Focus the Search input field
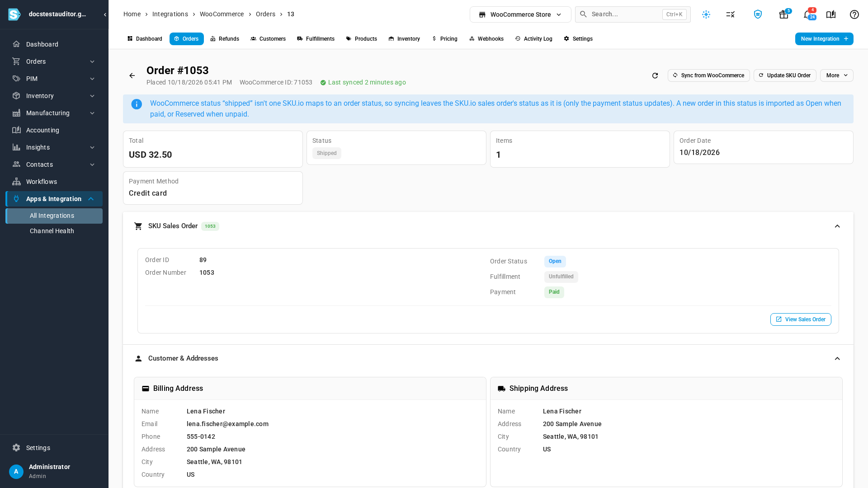The height and width of the screenshot is (488, 868). tap(633, 14)
